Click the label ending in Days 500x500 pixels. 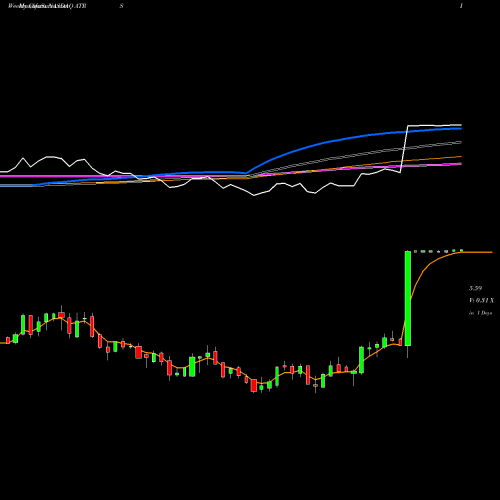click(480, 313)
